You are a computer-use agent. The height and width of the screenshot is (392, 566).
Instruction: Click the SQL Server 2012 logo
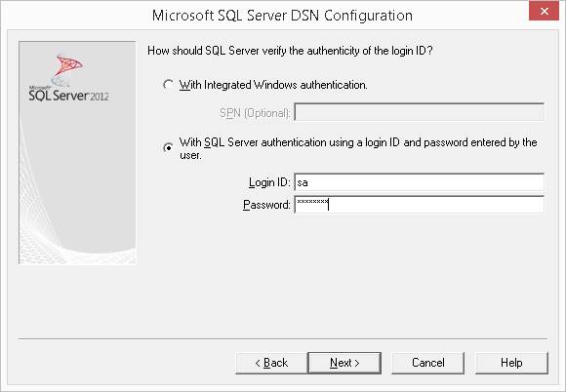68,78
